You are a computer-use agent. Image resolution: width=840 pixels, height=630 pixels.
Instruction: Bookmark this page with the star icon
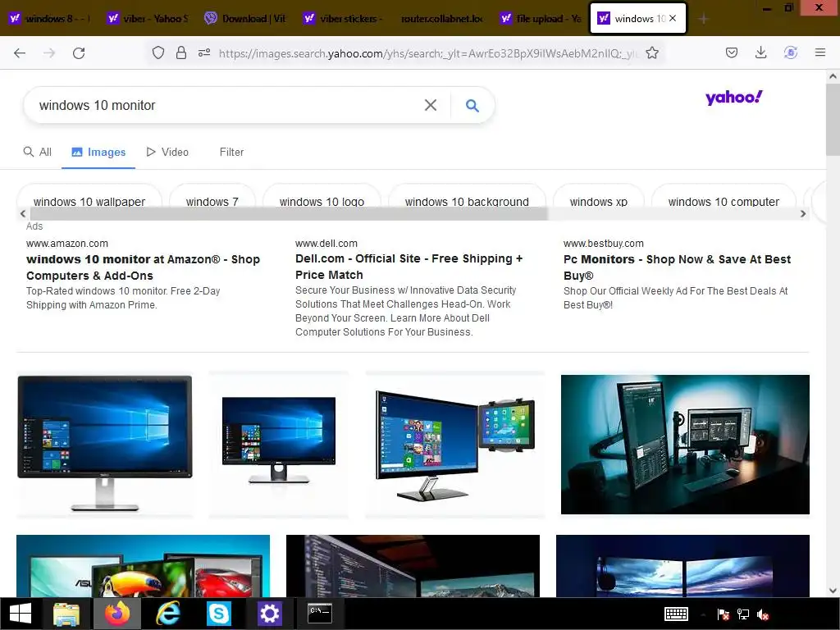652,52
